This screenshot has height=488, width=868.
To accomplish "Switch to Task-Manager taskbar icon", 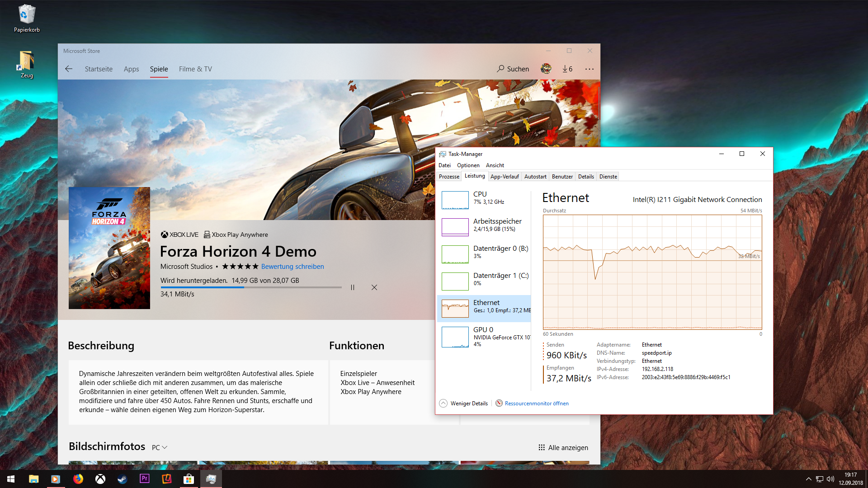I will coord(211,479).
